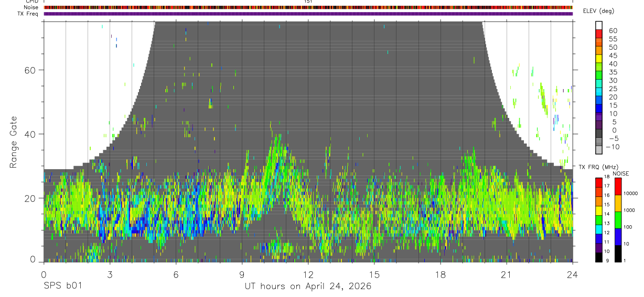
Task: Click the 15 hour tick on the UT axis
Action: (x=374, y=275)
